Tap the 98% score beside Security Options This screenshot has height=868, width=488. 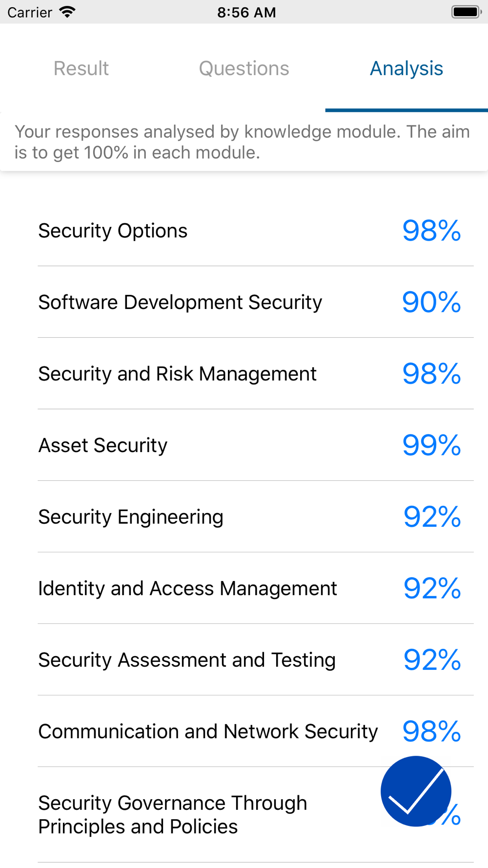tap(432, 230)
